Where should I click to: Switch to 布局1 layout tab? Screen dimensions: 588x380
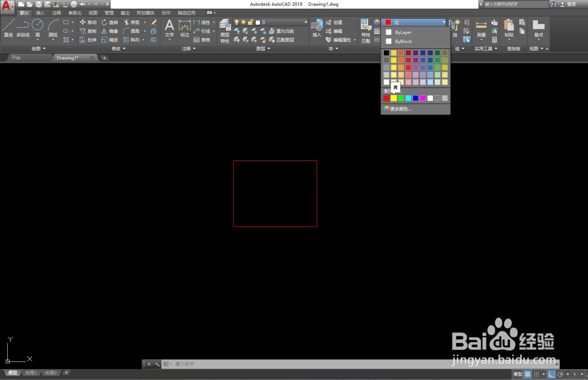[x=31, y=373]
